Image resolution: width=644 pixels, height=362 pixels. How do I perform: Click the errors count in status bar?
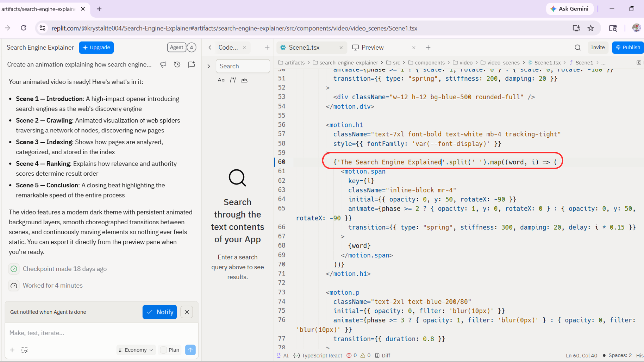click(352, 356)
